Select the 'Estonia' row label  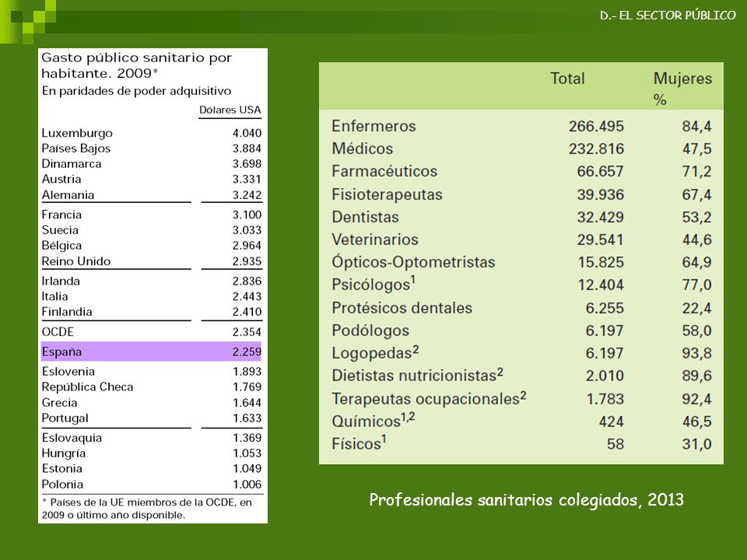coord(62,468)
